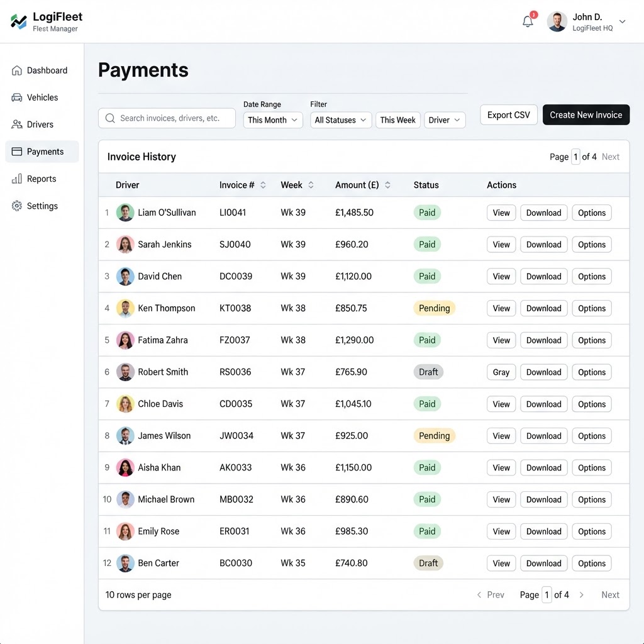Open Options for Ben Carter row
The image size is (644, 644).
(x=591, y=563)
